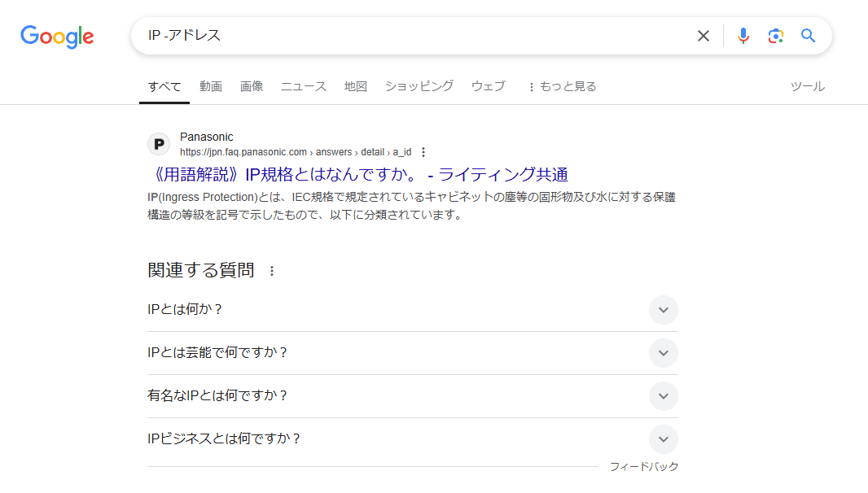Start voice search with microphone icon
This screenshot has height=493, width=868.
(x=743, y=36)
